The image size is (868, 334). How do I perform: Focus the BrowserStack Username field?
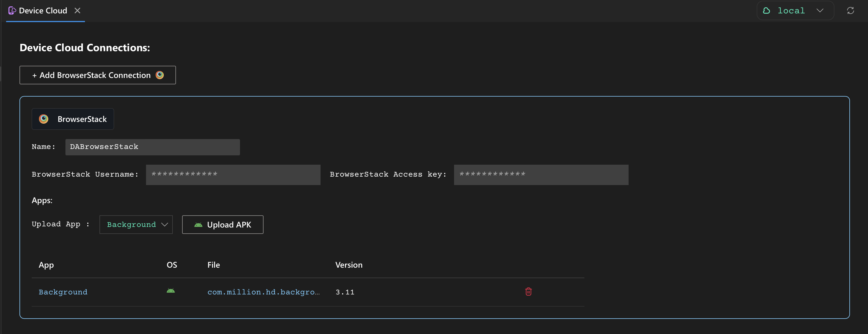click(x=233, y=175)
